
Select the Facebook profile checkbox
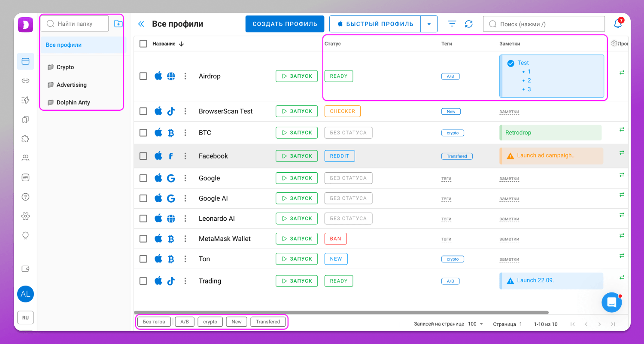143,156
